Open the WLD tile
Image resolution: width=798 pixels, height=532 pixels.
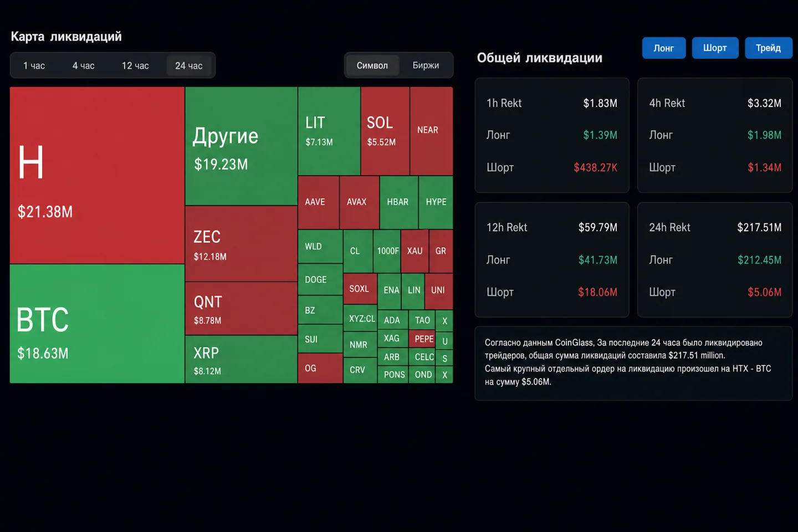[320, 247]
